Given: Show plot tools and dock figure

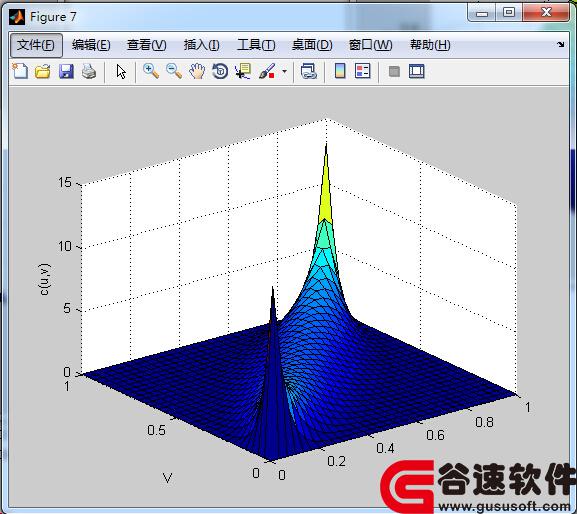Looking at the screenshot, I should coord(417,71).
